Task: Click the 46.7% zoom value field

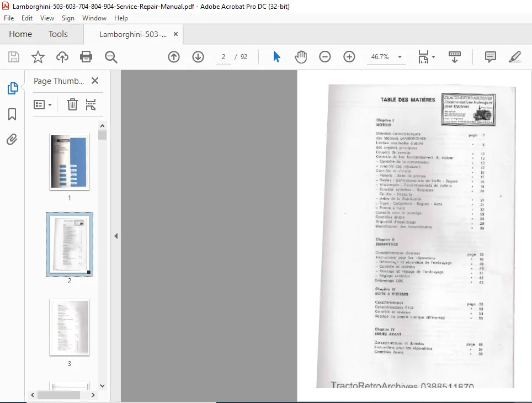Action: (380, 57)
